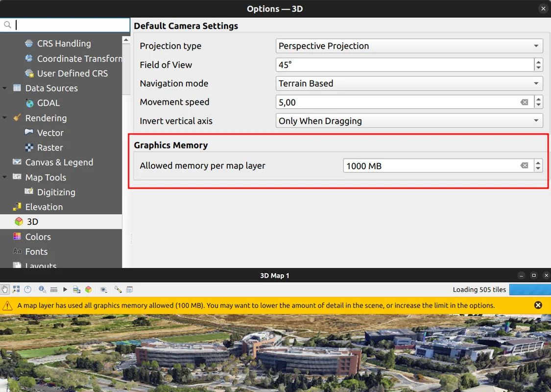The height and width of the screenshot is (392, 551).
Task: Dismiss the yellow graphics memory warning
Action: click(538, 305)
